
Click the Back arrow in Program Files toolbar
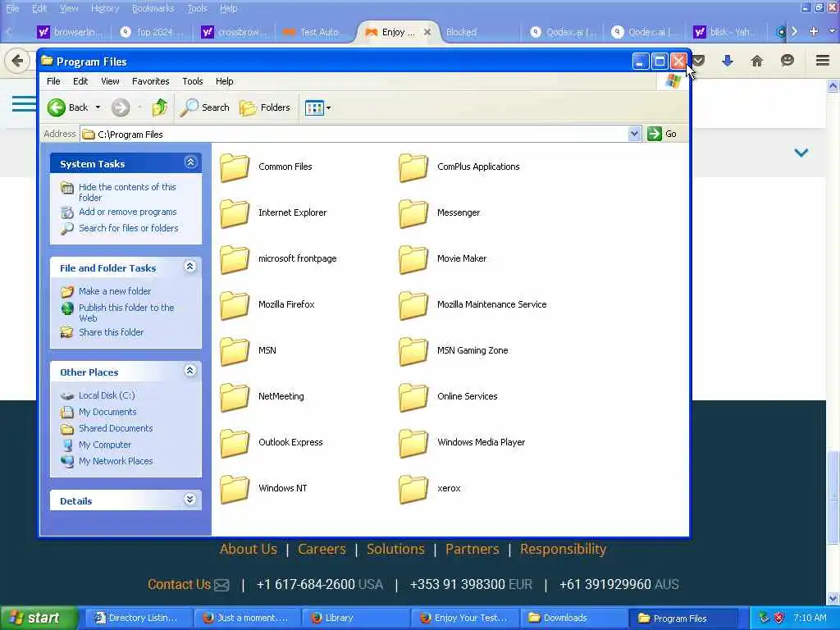tap(57, 107)
